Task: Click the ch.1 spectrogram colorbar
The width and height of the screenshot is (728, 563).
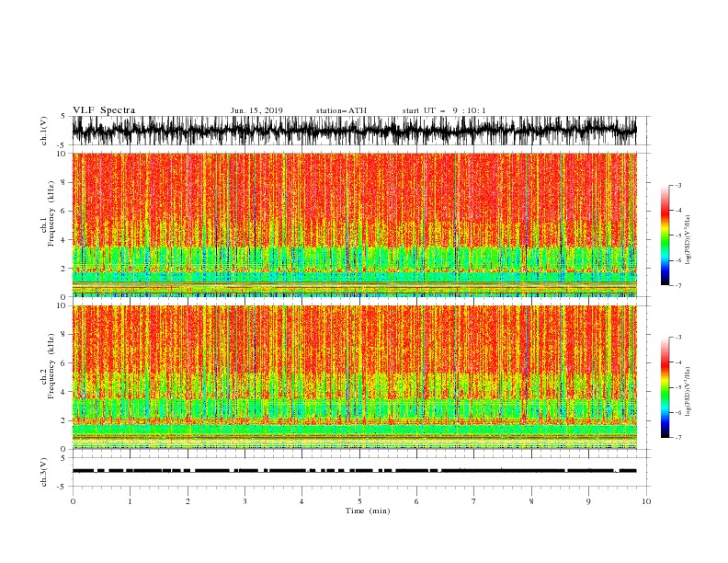Action: pyautogui.click(x=665, y=236)
